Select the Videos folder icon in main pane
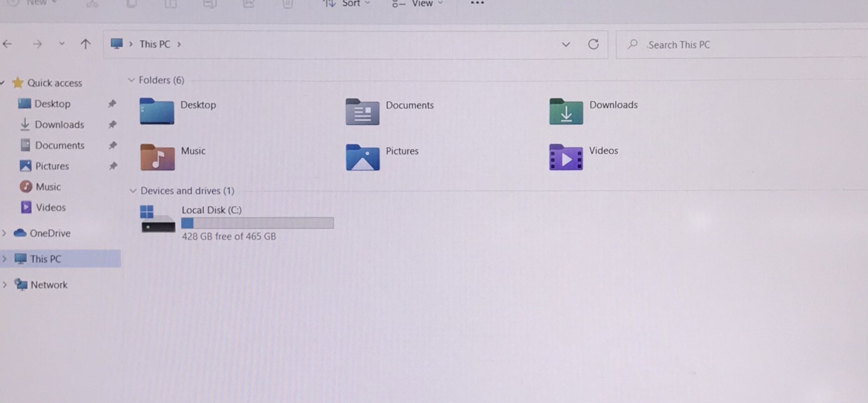868x403 pixels. [x=566, y=157]
